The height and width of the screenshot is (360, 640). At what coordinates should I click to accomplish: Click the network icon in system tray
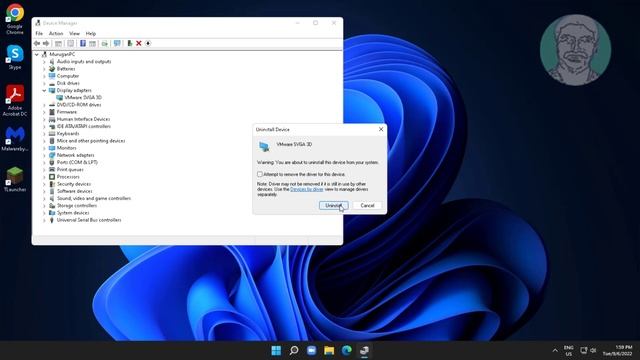(584, 350)
